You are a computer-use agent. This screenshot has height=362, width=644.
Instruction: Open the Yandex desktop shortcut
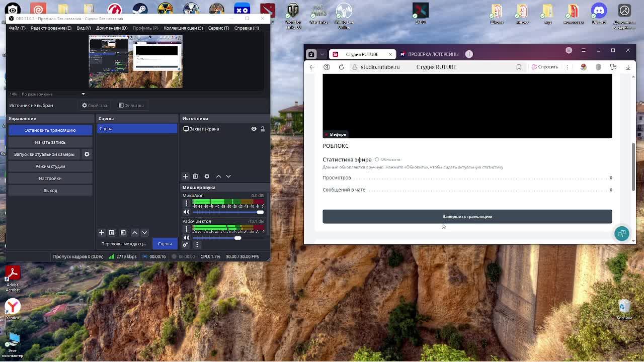[13, 309]
